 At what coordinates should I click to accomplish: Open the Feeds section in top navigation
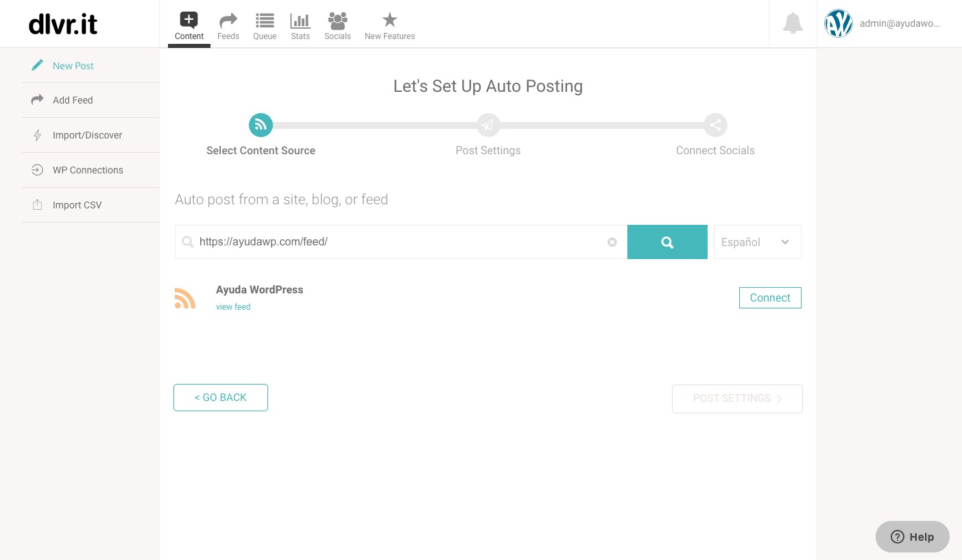pos(228,26)
